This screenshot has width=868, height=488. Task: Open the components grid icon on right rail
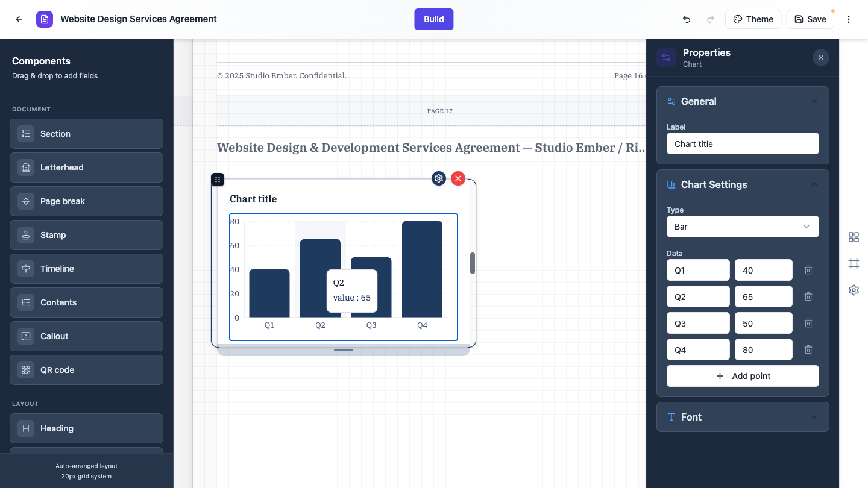[x=854, y=237]
